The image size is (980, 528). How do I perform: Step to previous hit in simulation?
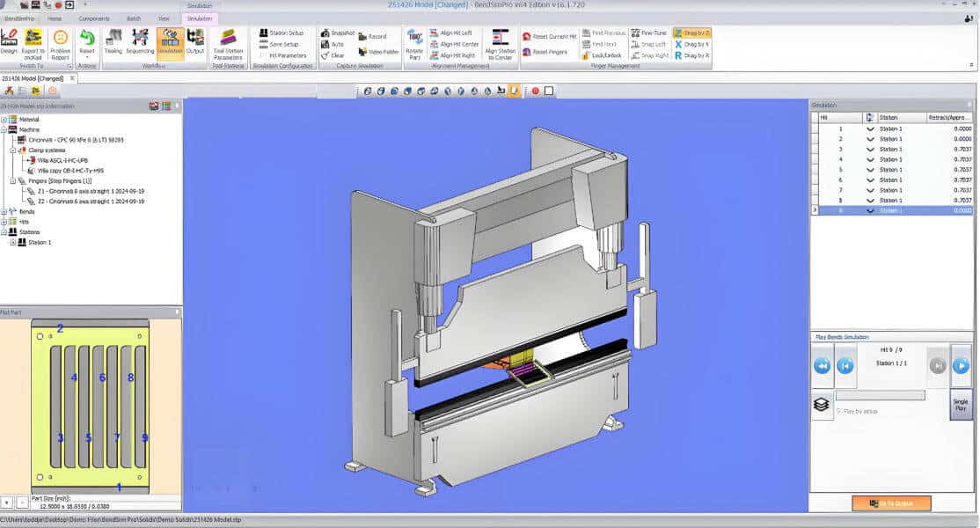click(x=845, y=365)
